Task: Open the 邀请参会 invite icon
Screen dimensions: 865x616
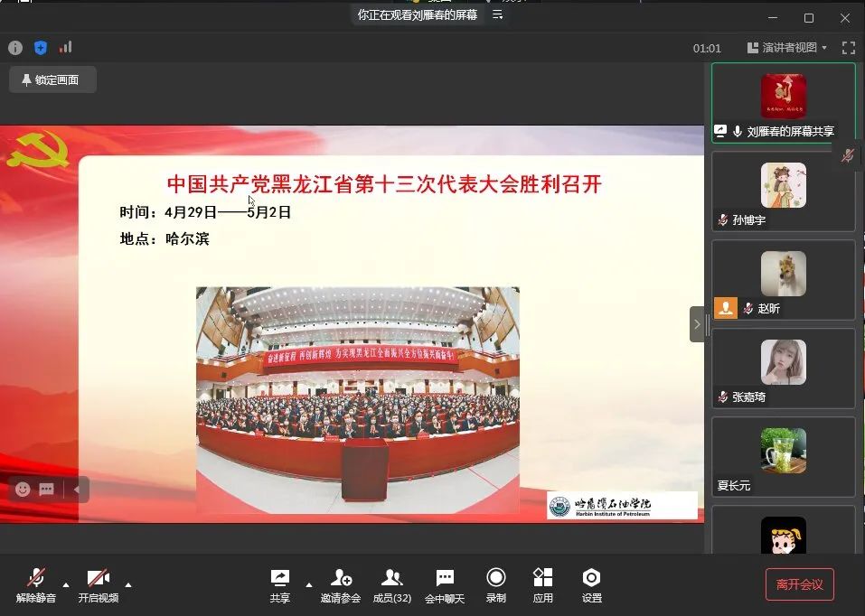Action: point(341,584)
